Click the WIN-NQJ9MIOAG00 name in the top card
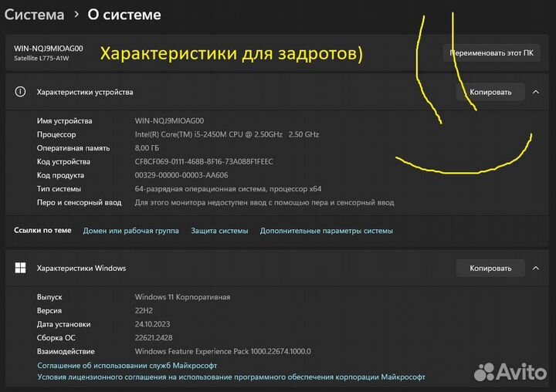Viewport: 556px width, 392px height. (x=49, y=48)
